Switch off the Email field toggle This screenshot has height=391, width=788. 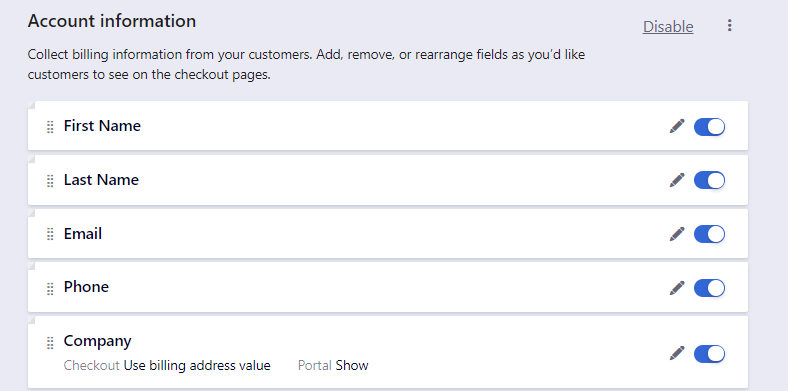point(709,234)
